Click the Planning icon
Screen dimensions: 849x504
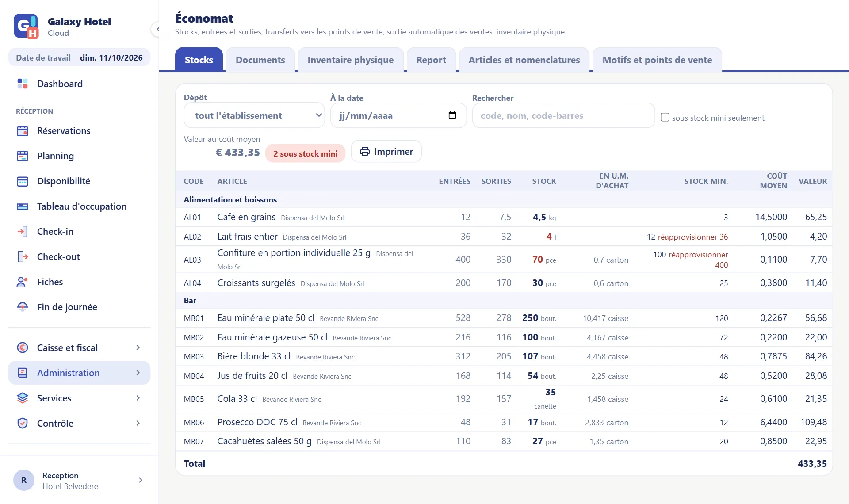pyautogui.click(x=23, y=156)
